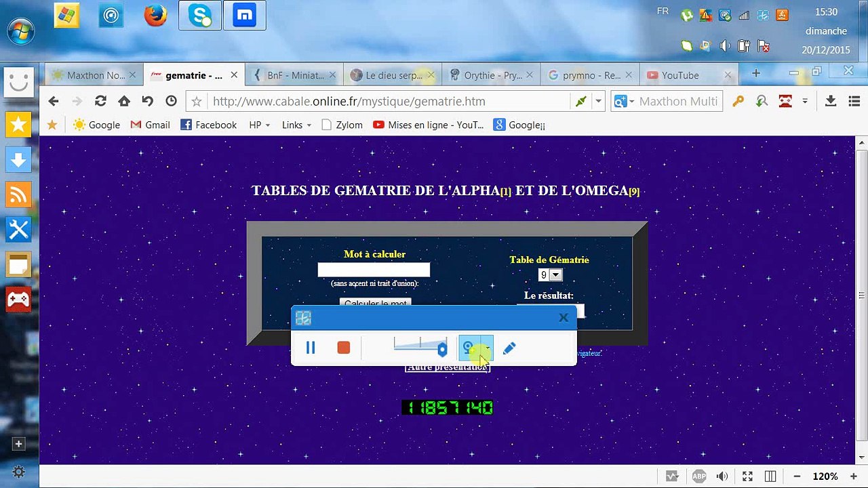Zoom in the page with plus button
The width and height of the screenshot is (868, 488).
tap(854, 476)
